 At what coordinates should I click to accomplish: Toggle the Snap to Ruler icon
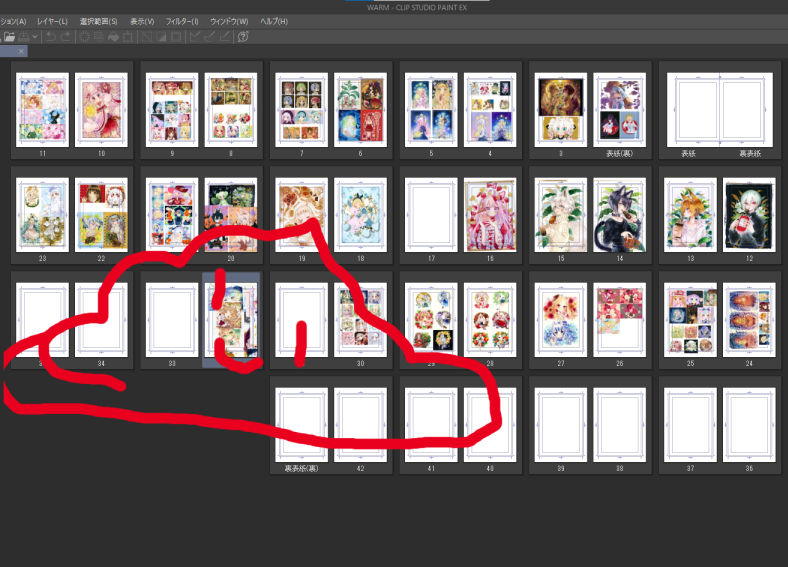coord(195,37)
